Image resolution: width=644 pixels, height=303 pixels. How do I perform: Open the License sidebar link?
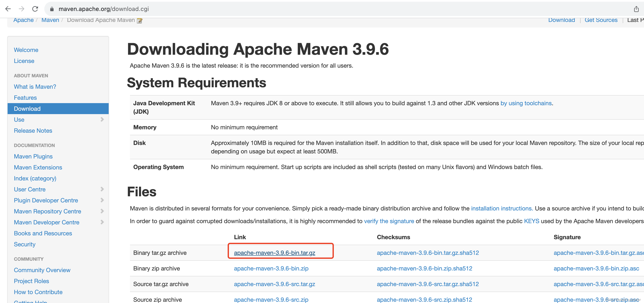24,61
